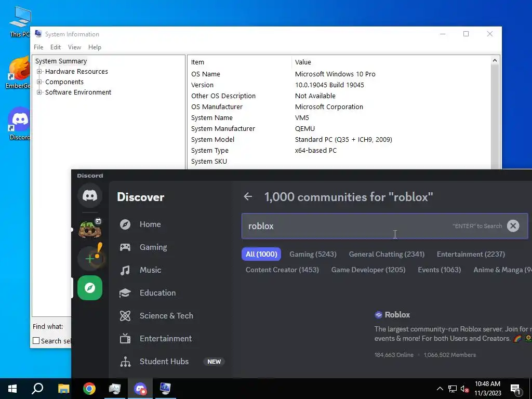Screen dimensions: 532x399
Task: Select the Version row value 10.0.19045
Action: click(x=329, y=85)
